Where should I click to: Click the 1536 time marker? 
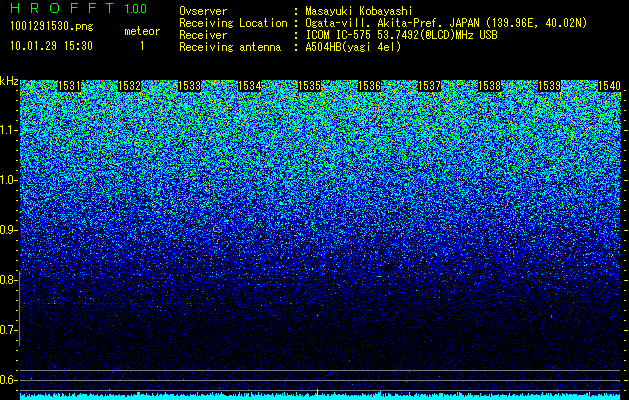tap(369, 86)
